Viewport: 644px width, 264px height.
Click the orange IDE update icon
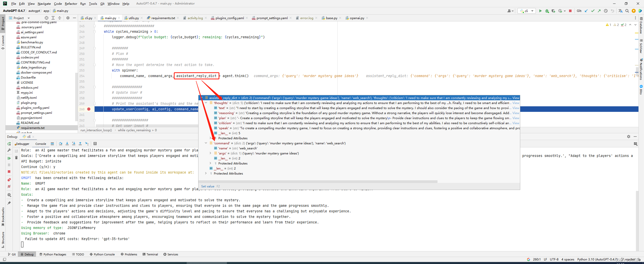coord(634,11)
